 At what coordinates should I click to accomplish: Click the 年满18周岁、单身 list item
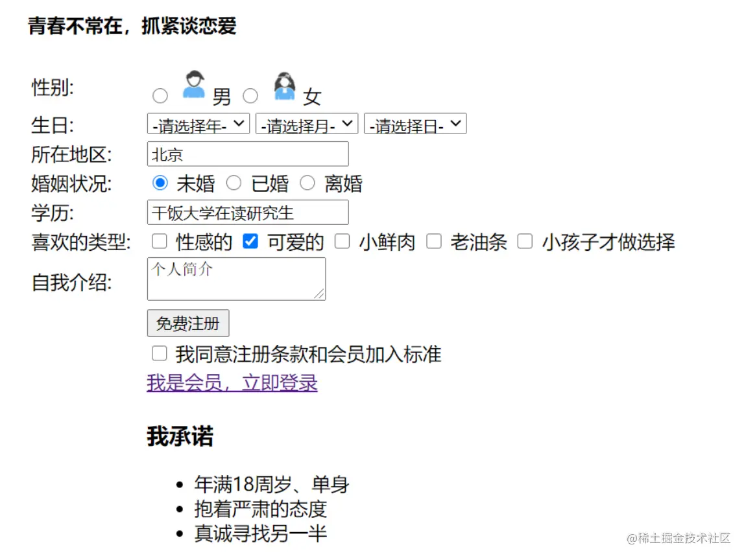coord(272,485)
